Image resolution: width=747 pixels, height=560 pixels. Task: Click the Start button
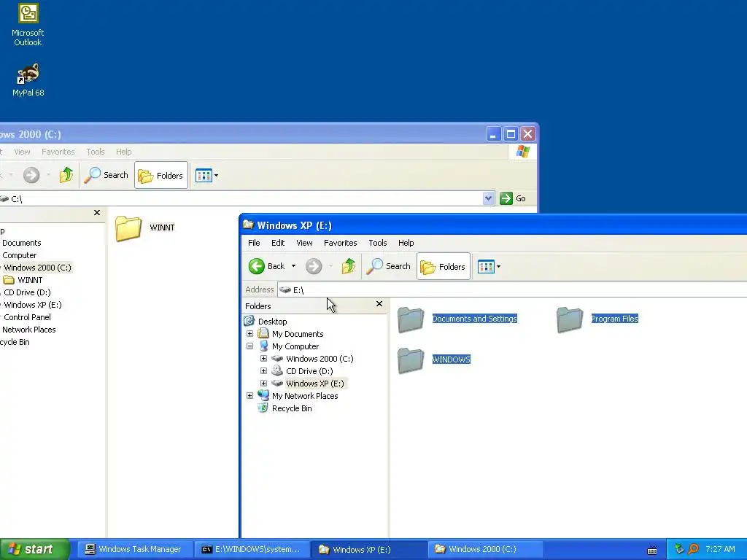click(x=34, y=549)
